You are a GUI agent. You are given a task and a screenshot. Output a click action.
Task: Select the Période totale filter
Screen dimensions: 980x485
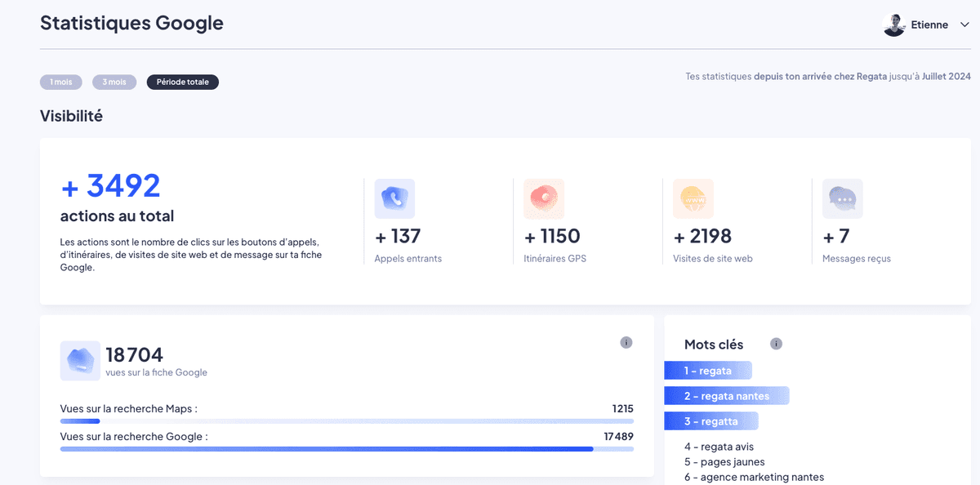click(x=183, y=82)
